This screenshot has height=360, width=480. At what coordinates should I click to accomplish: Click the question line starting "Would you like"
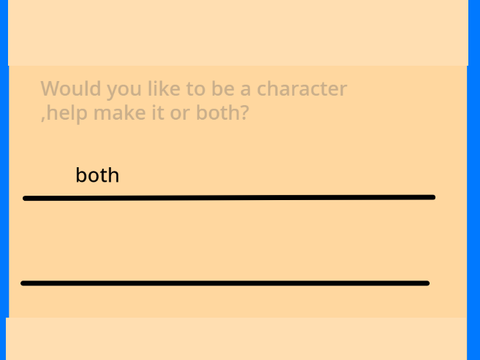[x=194, y=89]
